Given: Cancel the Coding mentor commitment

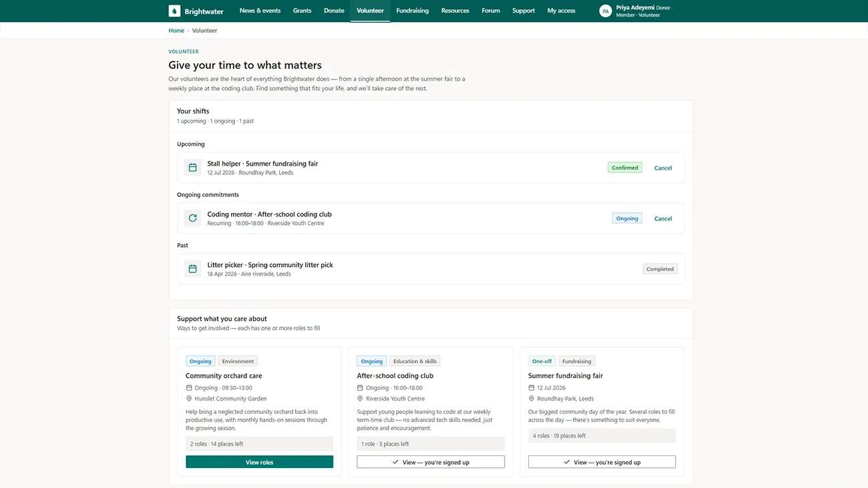Looking at the screenshot, I should pyautogui.click(x=663, y=218).
